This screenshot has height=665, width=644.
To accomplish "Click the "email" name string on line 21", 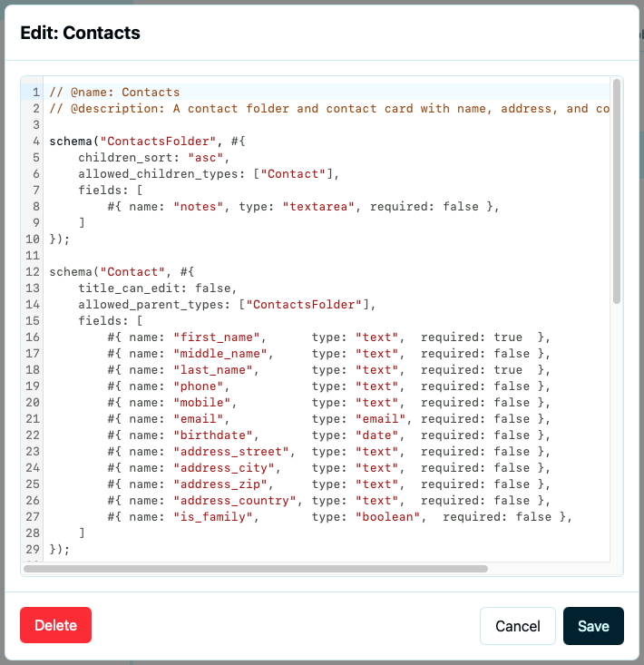I will click(199, 419).
